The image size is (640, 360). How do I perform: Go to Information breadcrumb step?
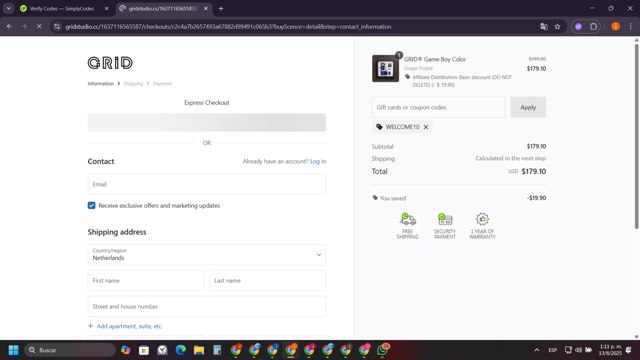click(x=100, y=84)
